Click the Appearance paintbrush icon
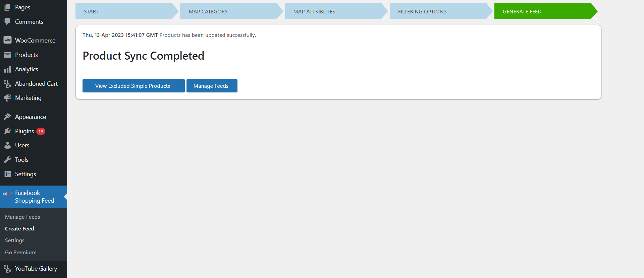This screenshot has height=278, width=644. click(7, 117)
